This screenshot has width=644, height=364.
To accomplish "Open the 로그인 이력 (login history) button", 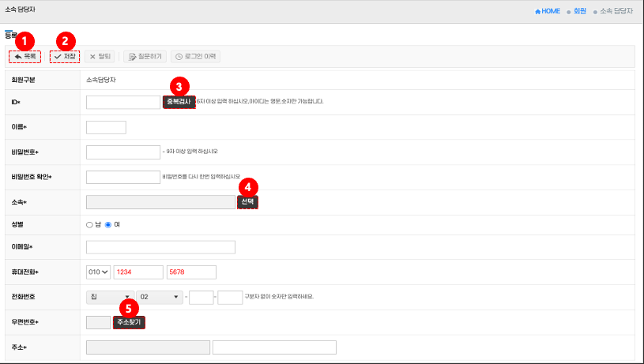I will pyautogui.click(x=195, y=57).
